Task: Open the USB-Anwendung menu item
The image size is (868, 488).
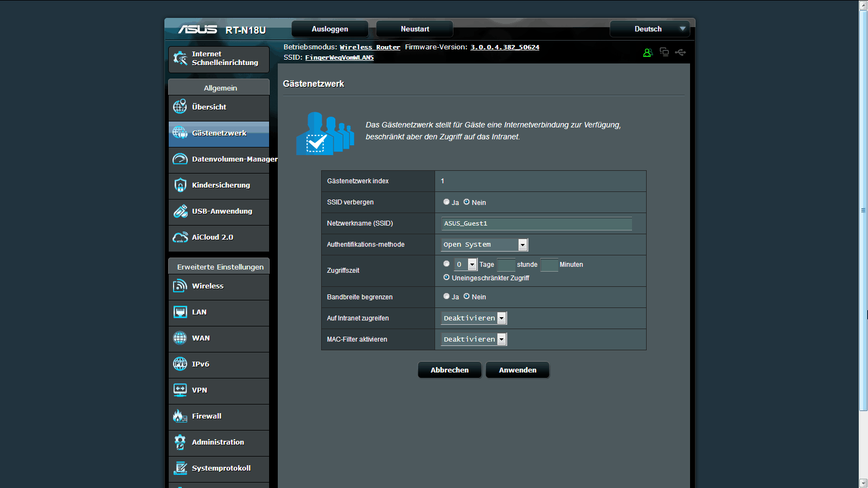Action: click(219, 211)
